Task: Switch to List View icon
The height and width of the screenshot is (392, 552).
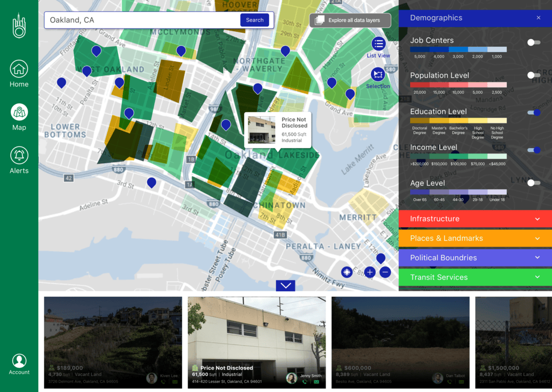Action: 378,44
